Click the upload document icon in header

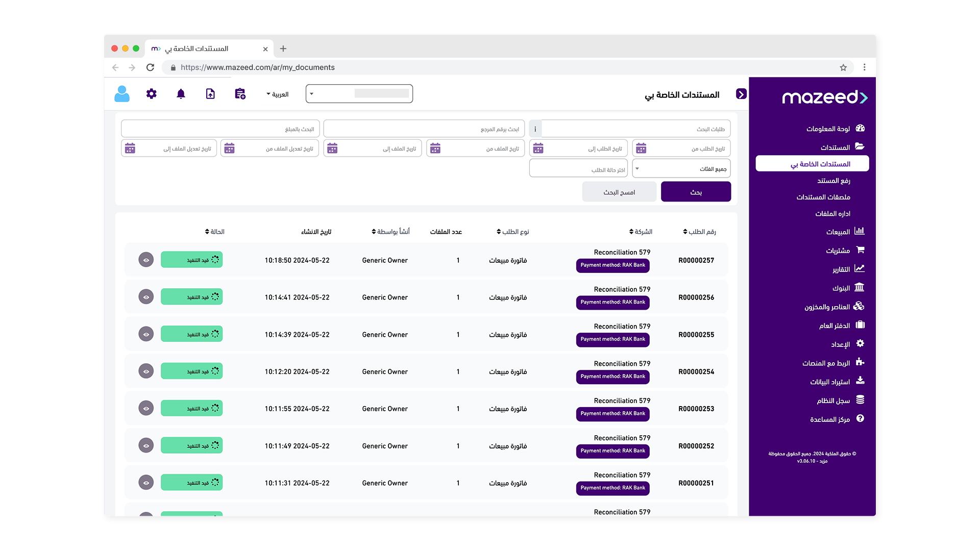210,94
